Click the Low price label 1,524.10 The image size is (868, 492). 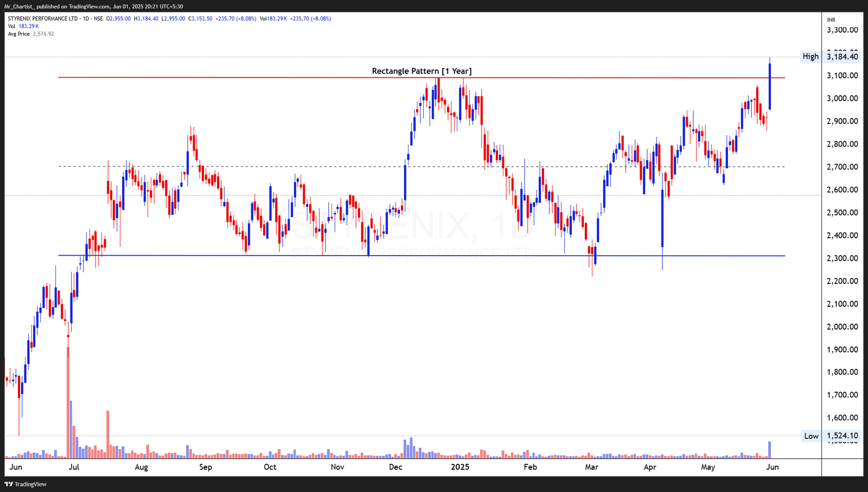841,436
